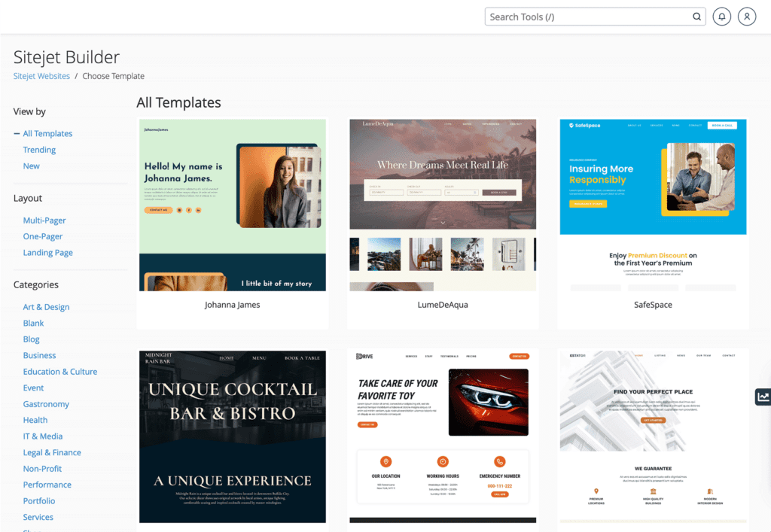Open the Gastronomy category
Screen dimensions: 771x532
46,404
